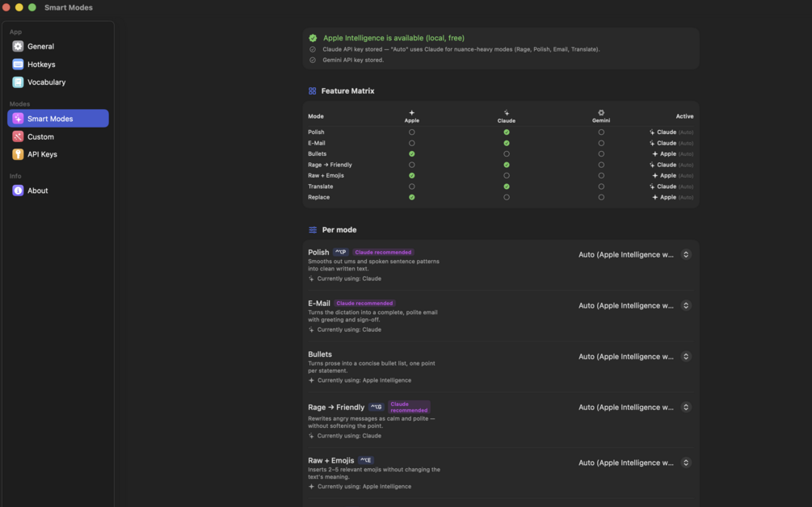Click sparkle icon next to Bullets Currently using Apple Intelligence
Screen dimensions: 812x507
pos(311,380)
